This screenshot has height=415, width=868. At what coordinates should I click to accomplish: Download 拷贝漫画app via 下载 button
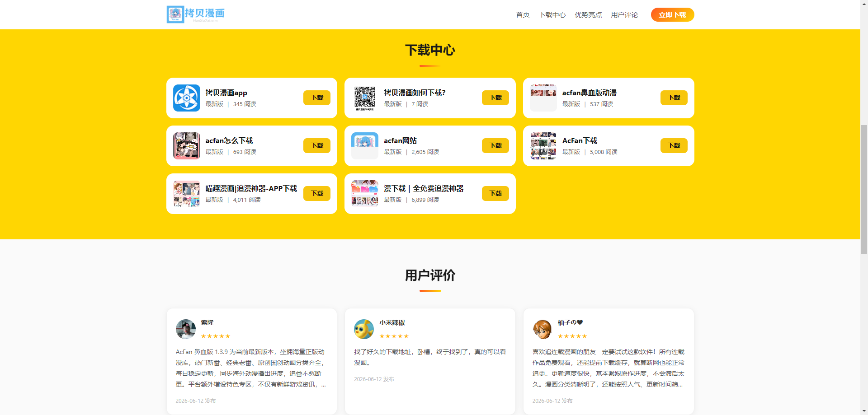(317, 98)
